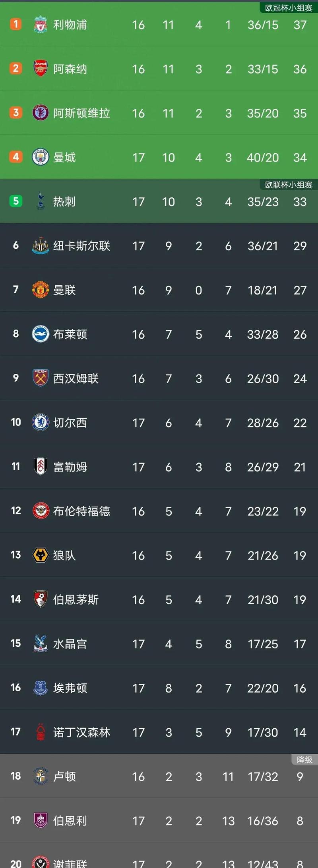Click the Wolves wolf-head crest
This screenshot has width=318, height=868.
40,555
